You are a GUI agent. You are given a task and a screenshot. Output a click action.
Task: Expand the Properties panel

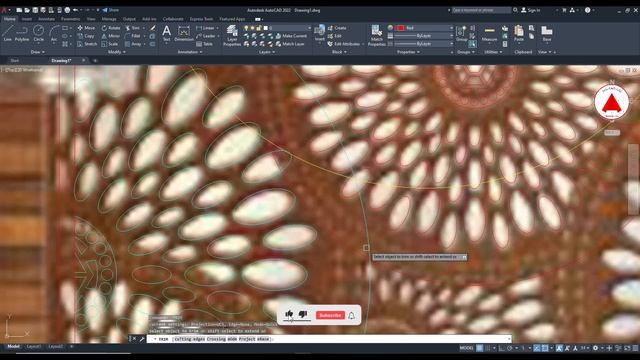pyautogui.click(x=408, y=52)
